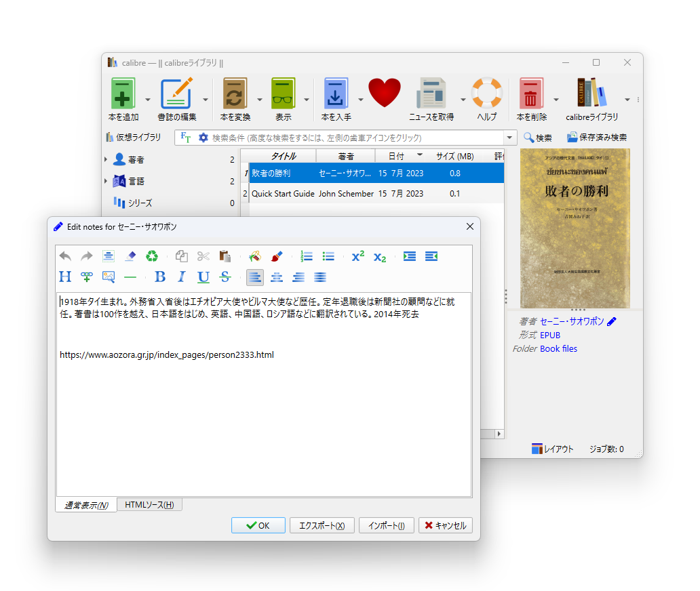
Task: Apply superscript formatting
Action: pyautogui.click(x=358, y=256)
